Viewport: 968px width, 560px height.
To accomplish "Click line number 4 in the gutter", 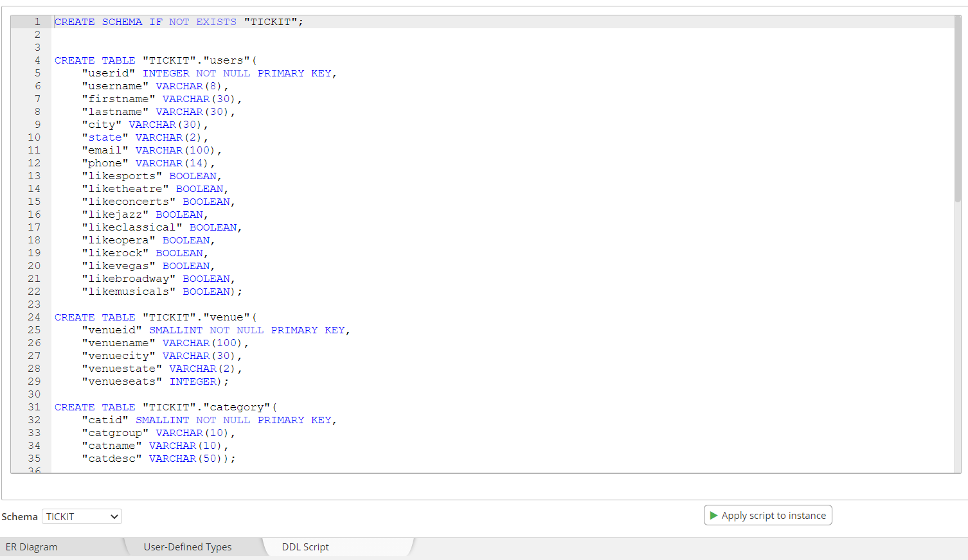I will click(x=35, y=60).
